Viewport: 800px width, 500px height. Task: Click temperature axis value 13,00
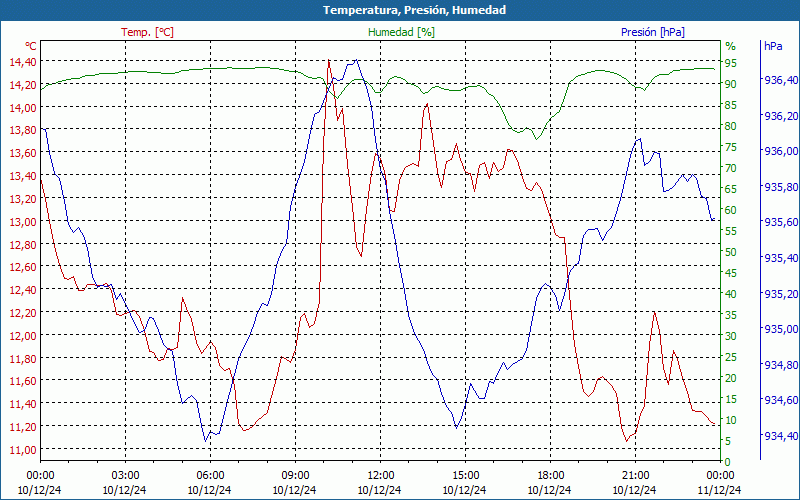(23, 221)
